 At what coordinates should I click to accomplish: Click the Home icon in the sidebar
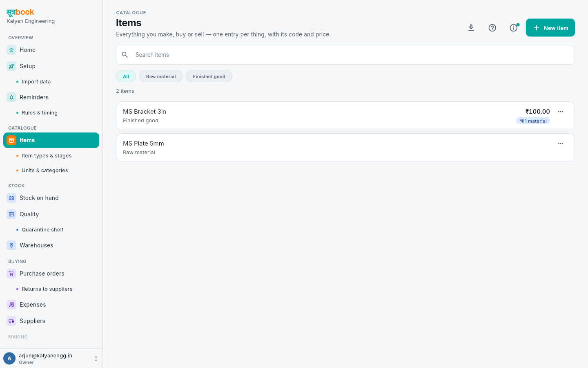[x=11, y=50]
